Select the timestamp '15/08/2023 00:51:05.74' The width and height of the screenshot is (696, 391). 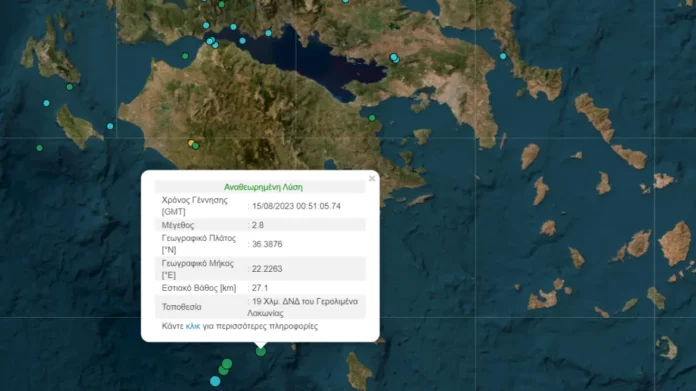click(x=297, y=206)
